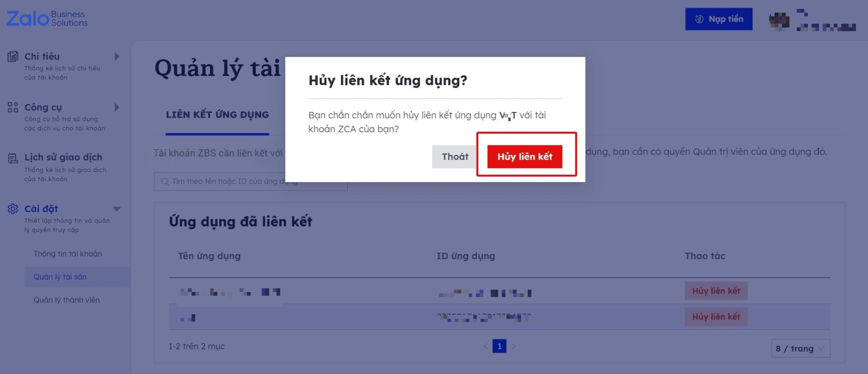Go to next page arrow
This screenshot has height=374, width=868.
pyautogui.click(x=514, y=346)
